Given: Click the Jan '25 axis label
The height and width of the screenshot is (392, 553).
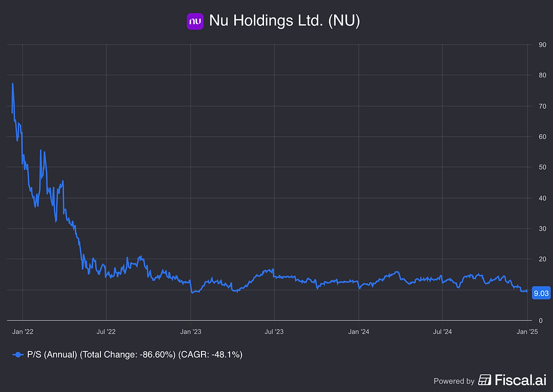Looking at the screenshot, I should pos(527,332).
